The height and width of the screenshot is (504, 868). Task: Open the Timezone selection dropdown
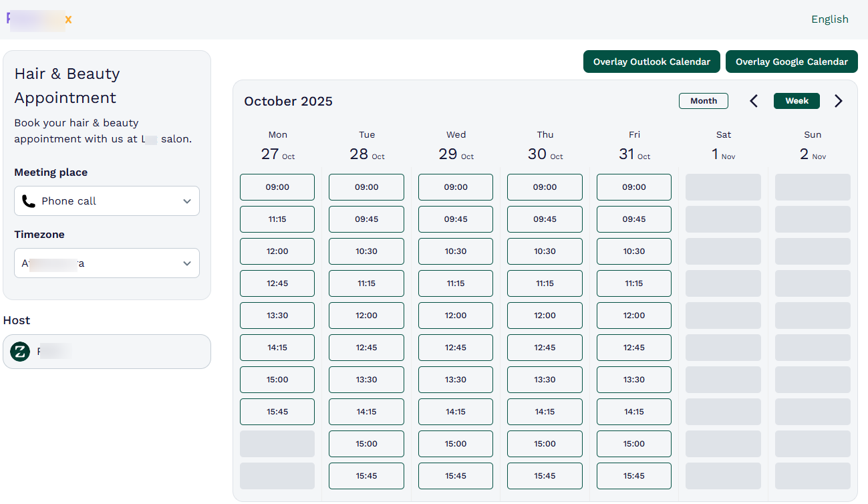106,263
